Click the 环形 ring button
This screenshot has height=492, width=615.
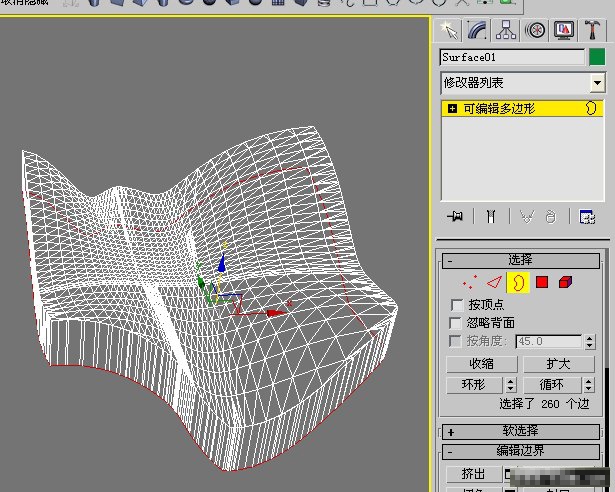pos(474,385)
